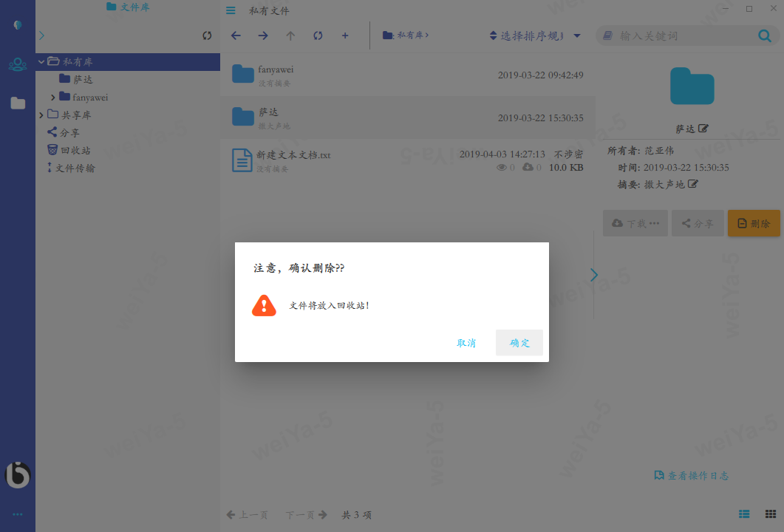This screenshot has height=532, width=784.
Task: Expand the 共享库 tree node
Action: (41, 115)
